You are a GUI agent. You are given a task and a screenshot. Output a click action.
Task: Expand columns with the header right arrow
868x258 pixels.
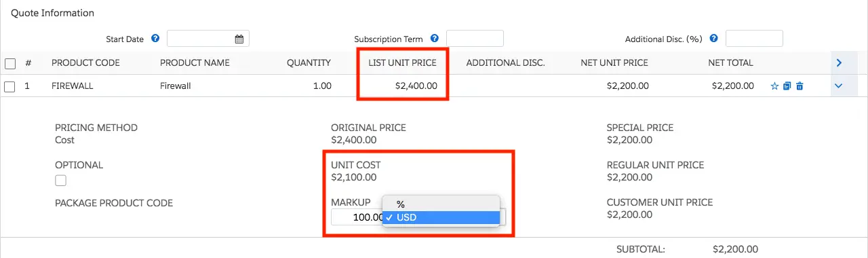[x=839, y=63]
